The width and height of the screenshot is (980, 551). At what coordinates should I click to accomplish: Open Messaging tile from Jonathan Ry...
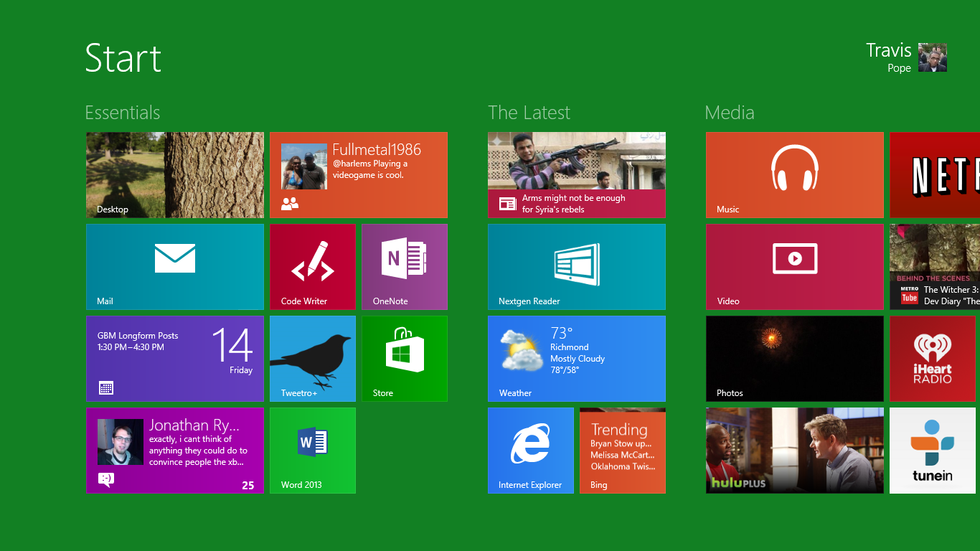175,451
